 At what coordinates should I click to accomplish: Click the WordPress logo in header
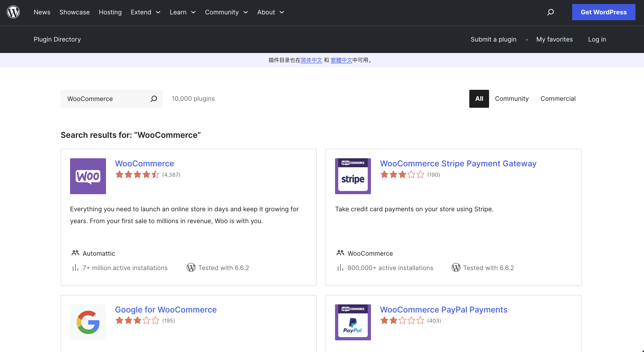[x=13, y=12]
